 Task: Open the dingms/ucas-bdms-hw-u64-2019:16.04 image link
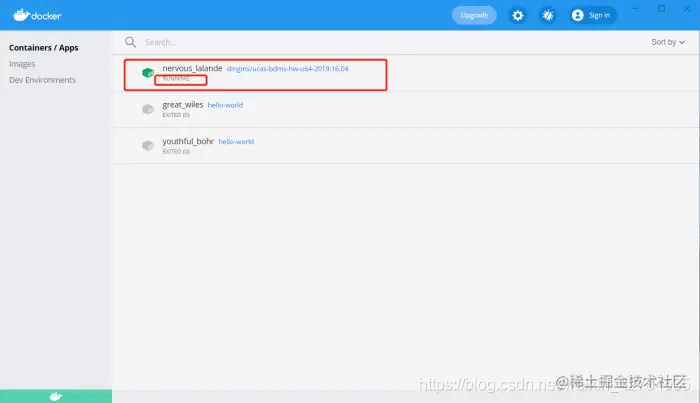(288, 69)
